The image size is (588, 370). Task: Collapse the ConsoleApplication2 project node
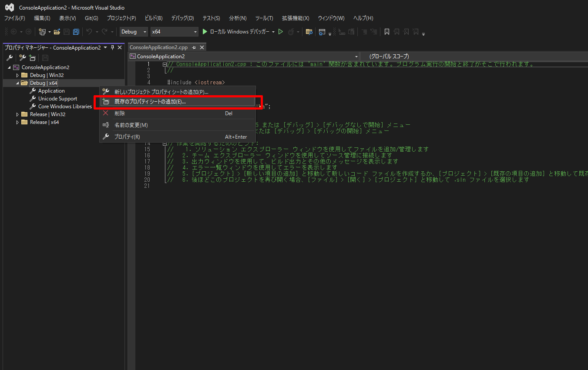pos(10,67)
